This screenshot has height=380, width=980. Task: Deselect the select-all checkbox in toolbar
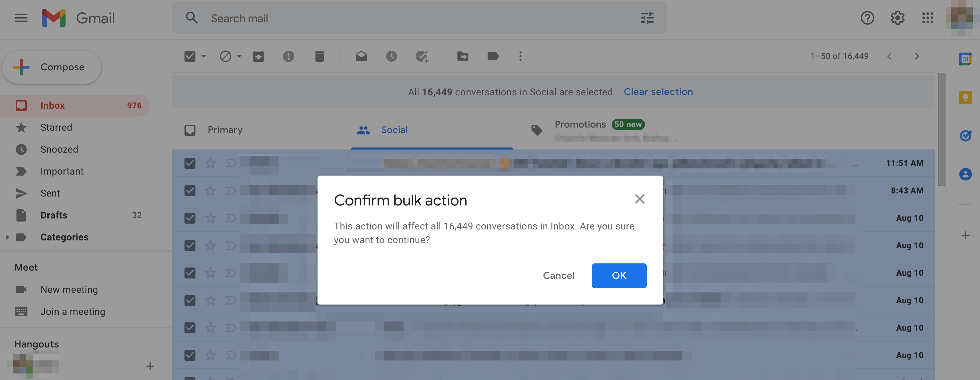coord(190,56)
